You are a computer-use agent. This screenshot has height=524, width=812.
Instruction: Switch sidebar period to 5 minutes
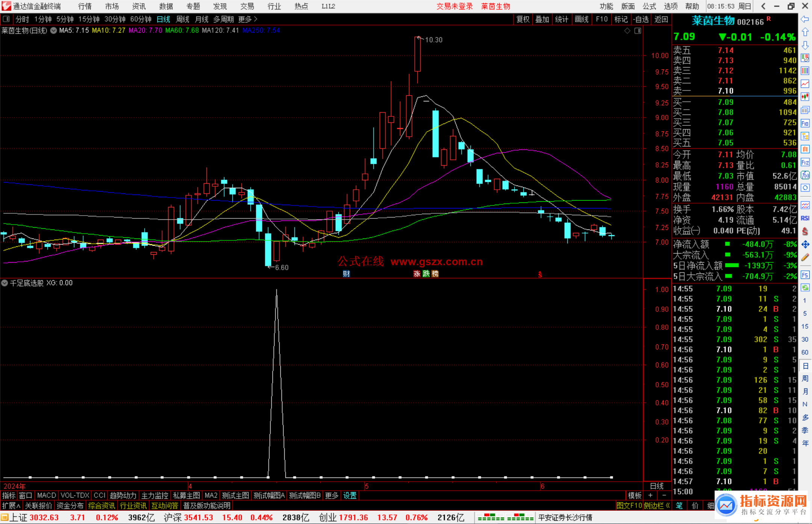(x=804, y=313)
